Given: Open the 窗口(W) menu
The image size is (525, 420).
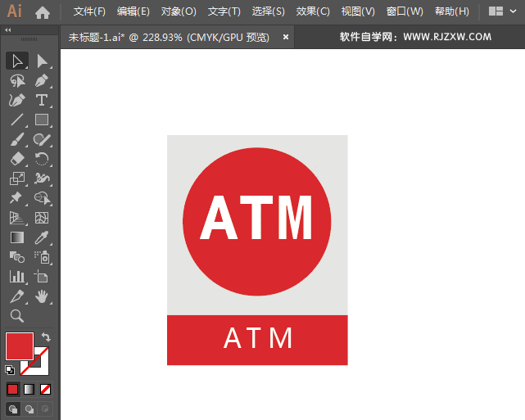Looking at the screenshot, I should (405, 11).
